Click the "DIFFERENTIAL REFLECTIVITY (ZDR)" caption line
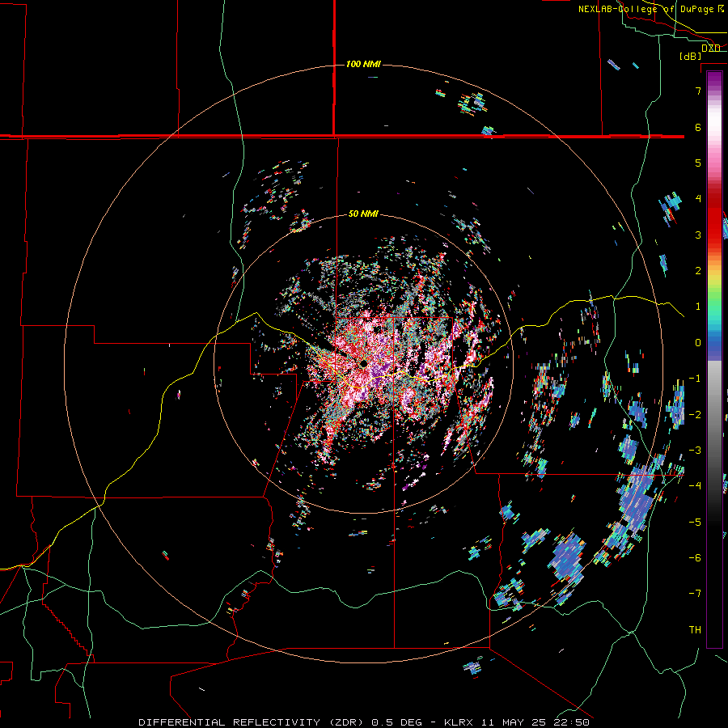 pos(364,722)
